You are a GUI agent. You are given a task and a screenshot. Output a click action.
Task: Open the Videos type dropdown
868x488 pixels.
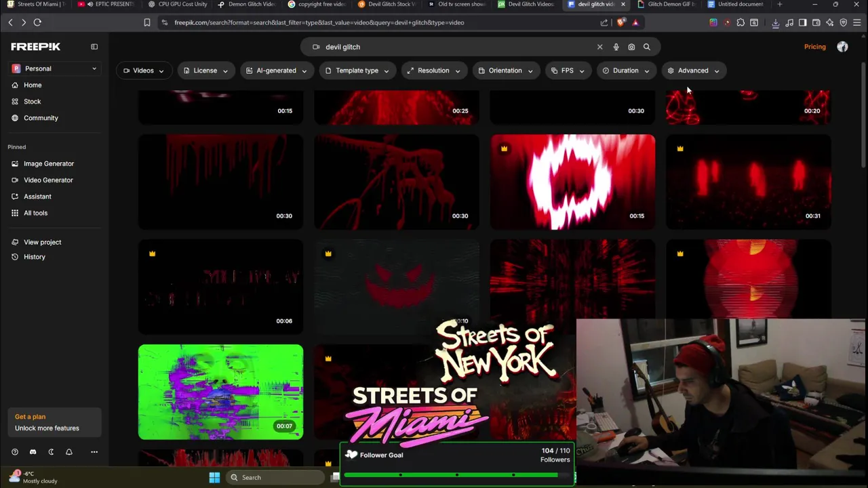[x=143, y=70]
